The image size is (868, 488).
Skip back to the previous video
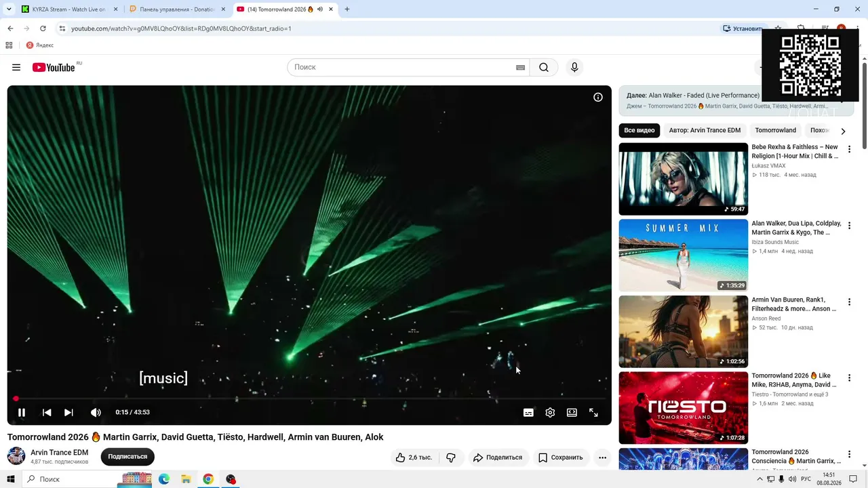pos(47,412)
